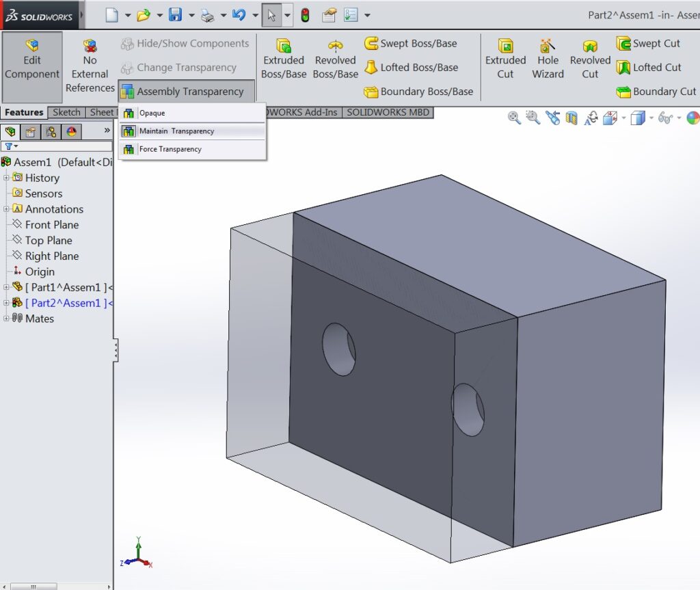Open the Swept Boss/Base feature

pos(412,43)
